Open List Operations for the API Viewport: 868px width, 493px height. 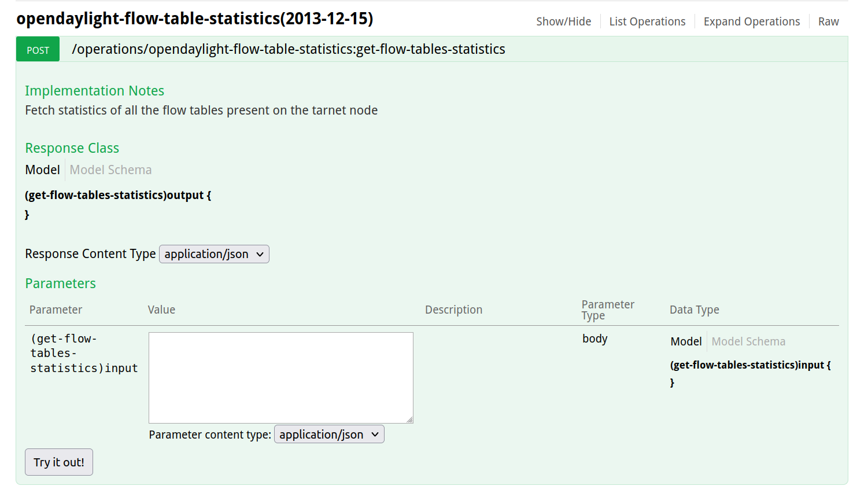[x=647, y=21]
